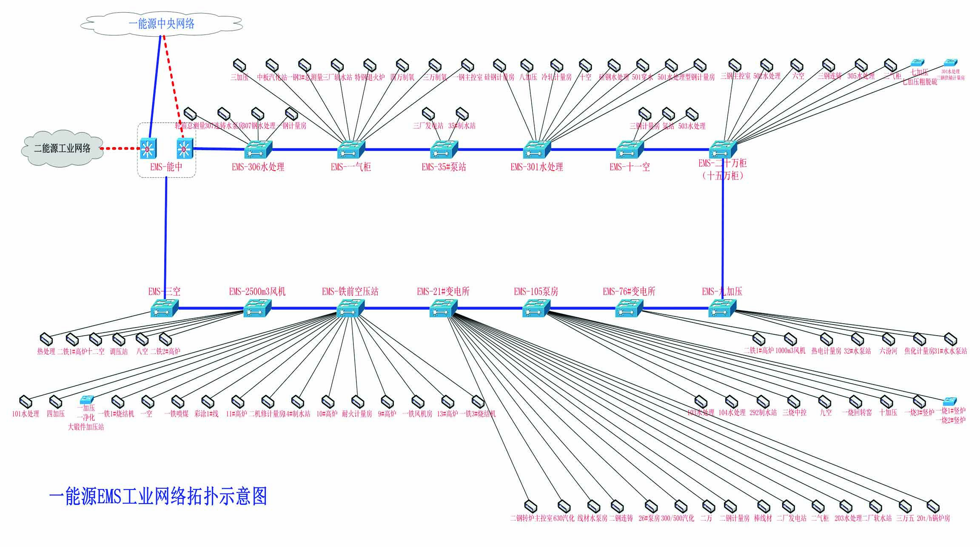Click the EMS-306水处理 switch icon
The height and width of the screenshot is (547, 980).
click(258, 150)
